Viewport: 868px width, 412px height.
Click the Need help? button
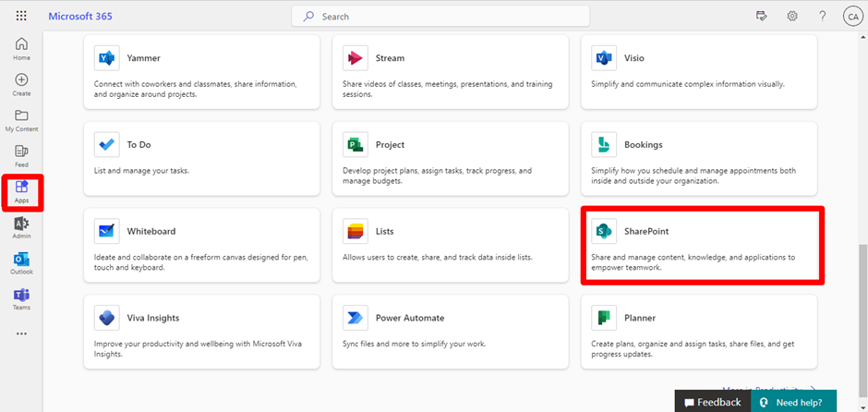[793, 402]
